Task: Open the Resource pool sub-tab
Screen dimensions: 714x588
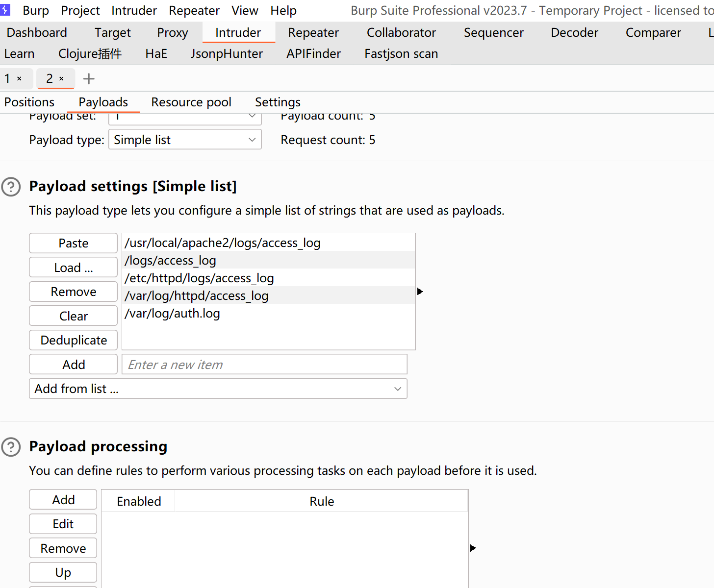Action: click(191, 102)
